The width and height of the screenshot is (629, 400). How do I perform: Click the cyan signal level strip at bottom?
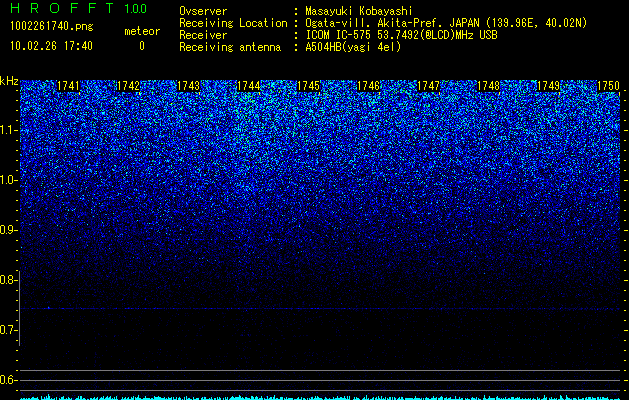[x=320, y=397]
